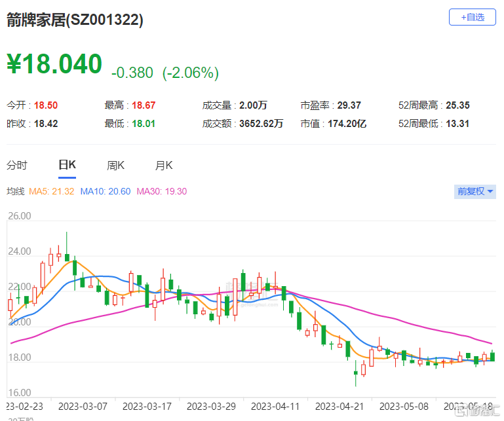Click the 2023-05-08 date axis label

pyautogui.click(x=404, y=407)
